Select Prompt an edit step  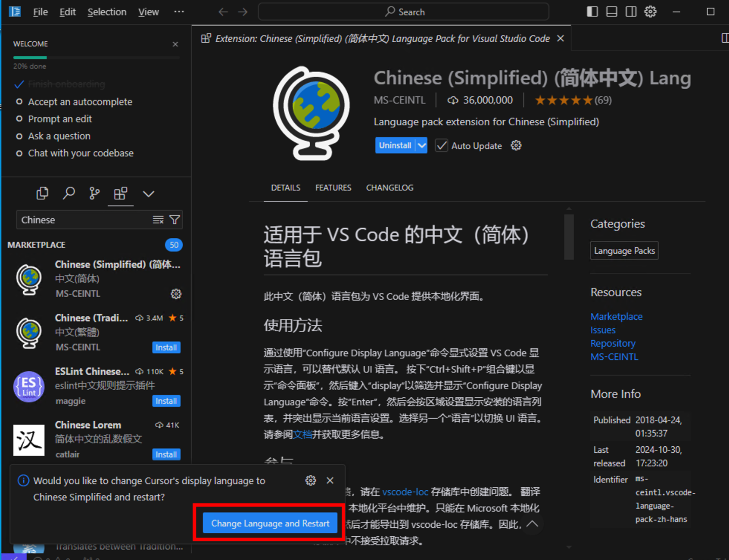[60, 119]
